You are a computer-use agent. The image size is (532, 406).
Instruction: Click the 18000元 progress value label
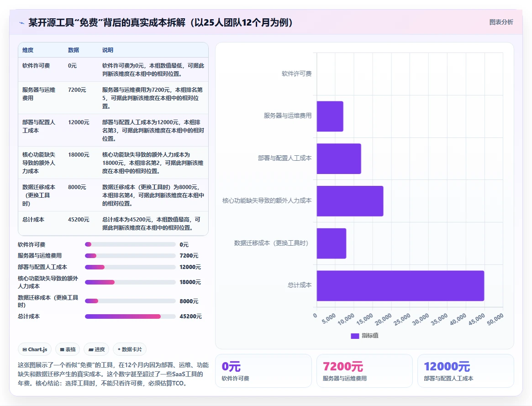point(190,282)
